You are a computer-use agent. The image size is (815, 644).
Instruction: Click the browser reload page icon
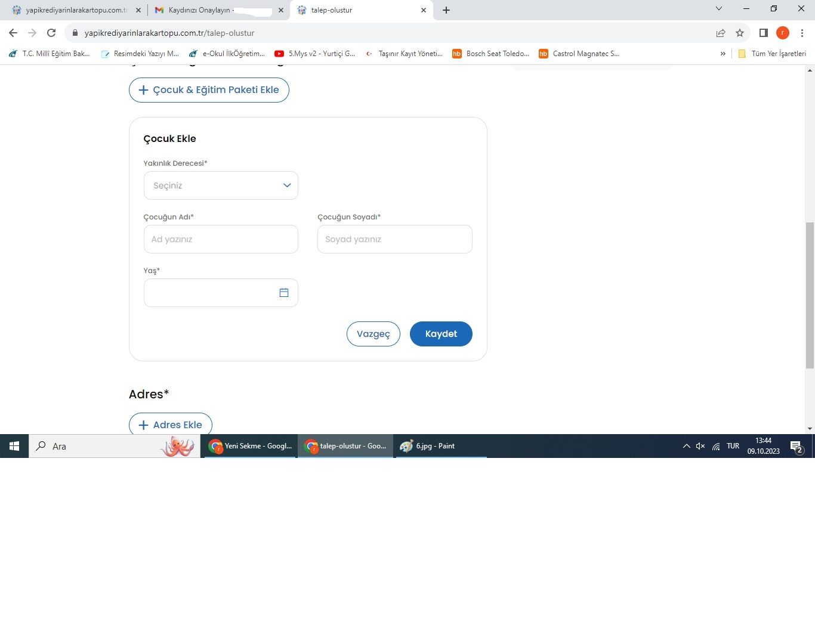click(x=51, y=33)
